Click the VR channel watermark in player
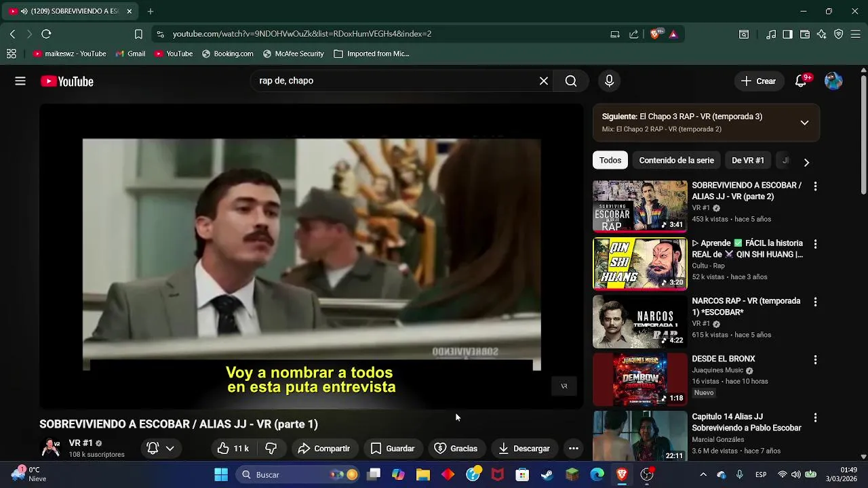This screenshot has height=488, width=868. (x=564, y=386)
